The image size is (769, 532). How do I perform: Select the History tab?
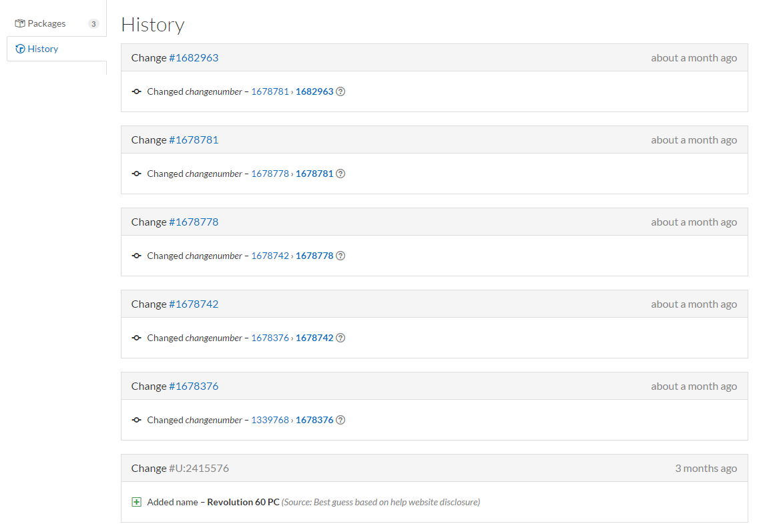56,49
